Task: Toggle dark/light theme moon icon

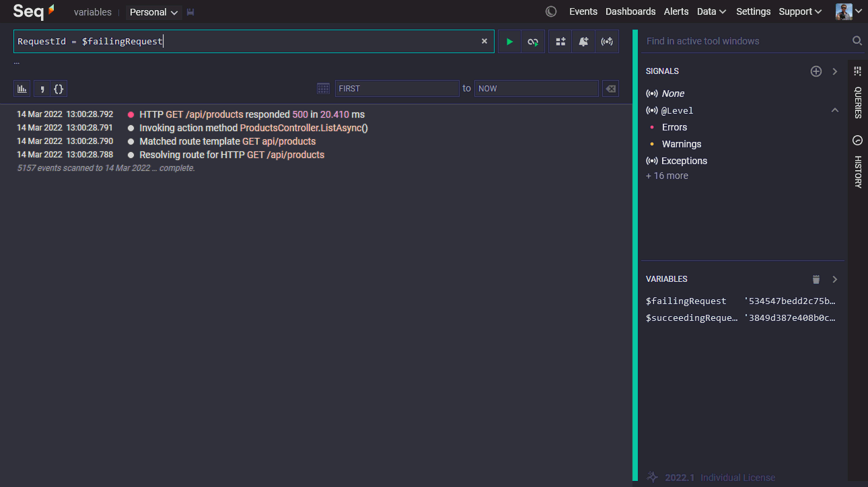Action: 551,11
